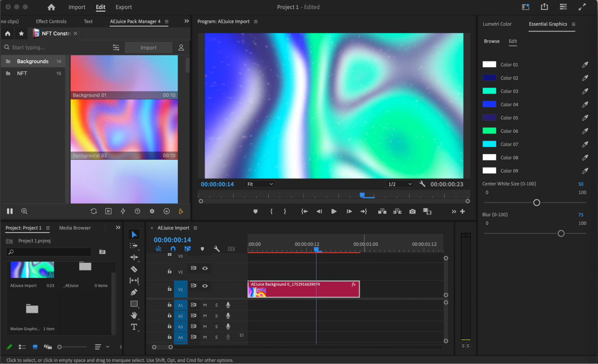The width and height of the screenshot is (598, 364).
Task: Toggle V1 track output eye icon
Action: point(205,286)
